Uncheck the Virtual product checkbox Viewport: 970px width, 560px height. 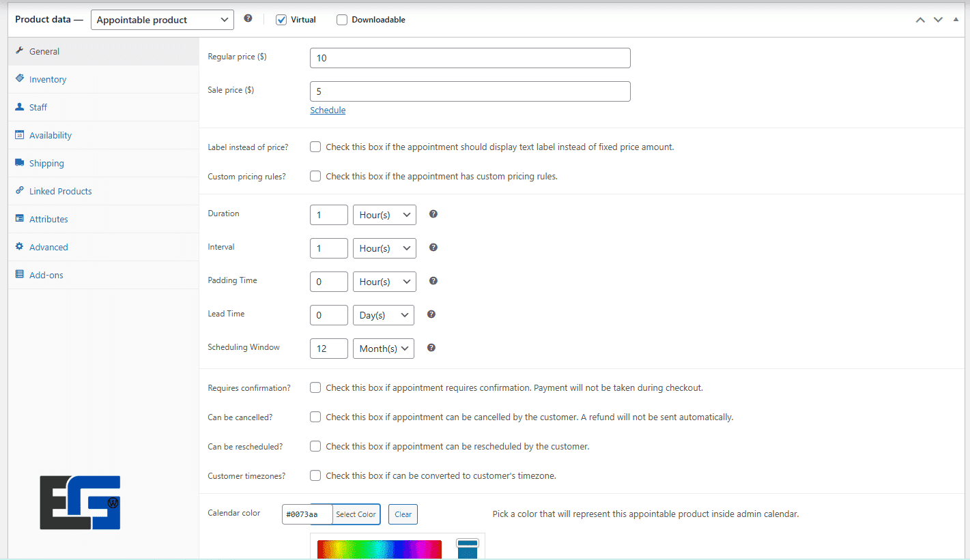pos(281,19)
